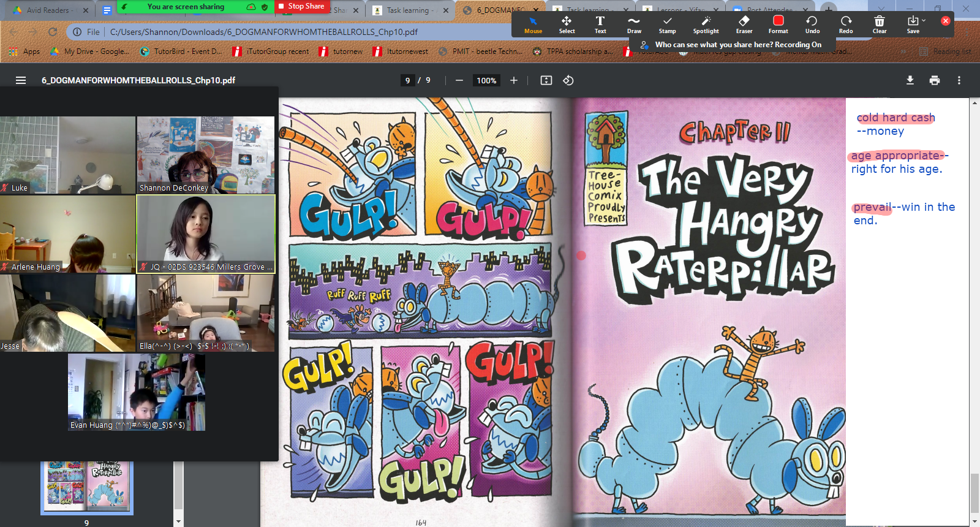Select the JQ Millers Grove video tile
The height and width of the screenshot is (527, 980).
tap(206, 234)
